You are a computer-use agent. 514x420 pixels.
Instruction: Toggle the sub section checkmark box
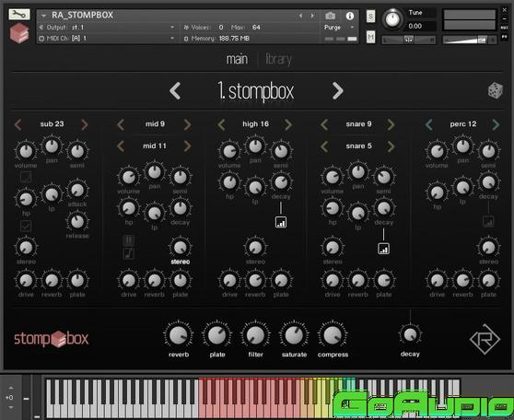[x=26, y=226]
